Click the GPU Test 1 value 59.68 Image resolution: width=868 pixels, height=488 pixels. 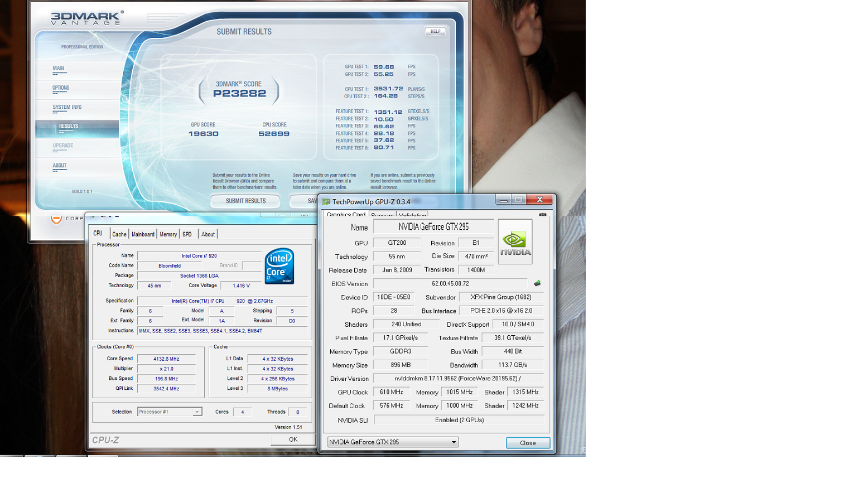tap(384, 67)
